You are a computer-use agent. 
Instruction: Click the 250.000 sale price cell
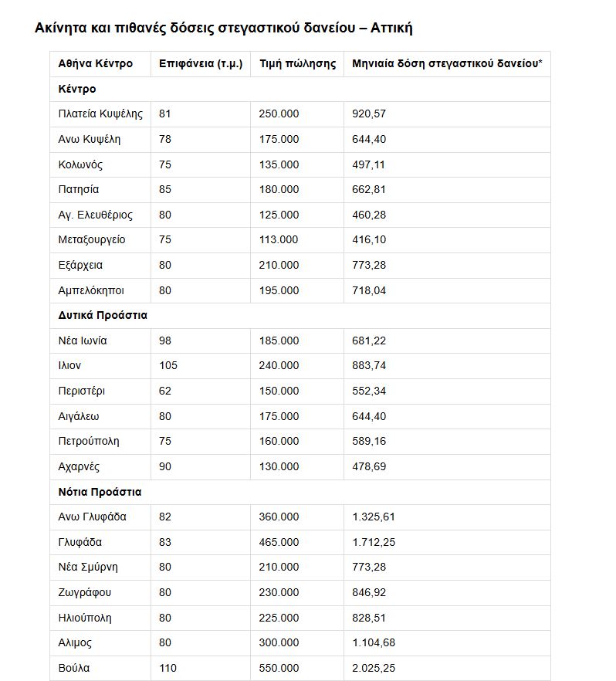pyautogui.click(x=279, y=113)
